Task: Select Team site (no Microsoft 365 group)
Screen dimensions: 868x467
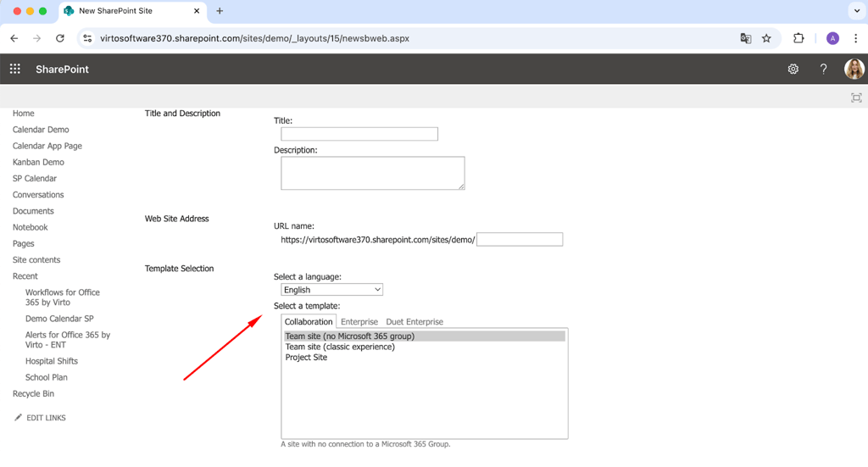Action: point(425,336)
